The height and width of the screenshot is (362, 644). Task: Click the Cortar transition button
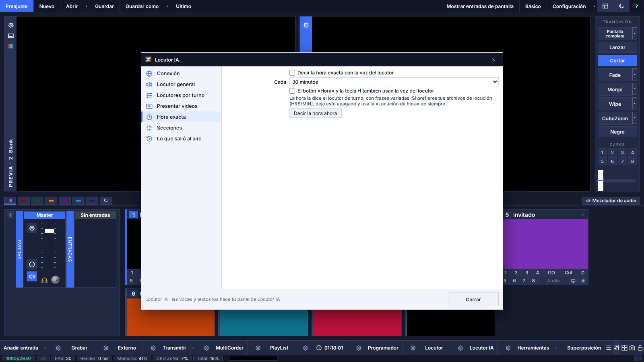pos(617,60)
